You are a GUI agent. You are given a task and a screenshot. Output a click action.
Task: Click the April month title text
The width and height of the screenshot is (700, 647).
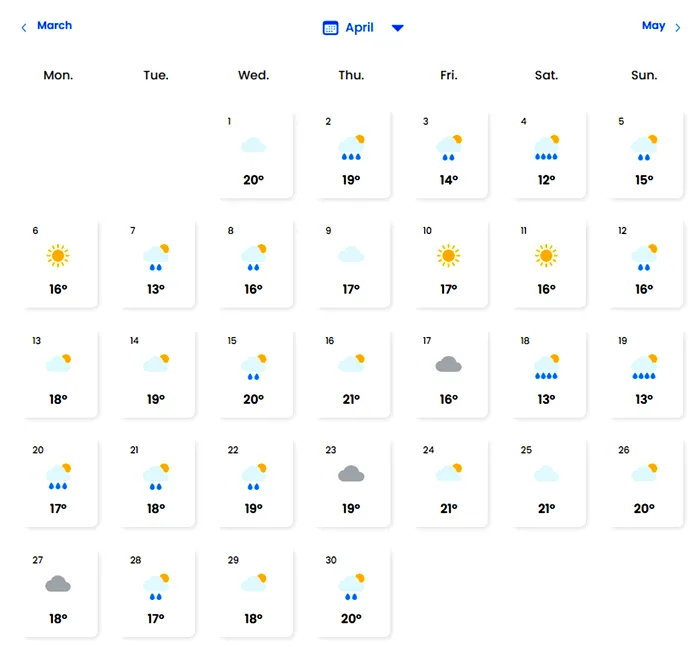pos(359,28)
